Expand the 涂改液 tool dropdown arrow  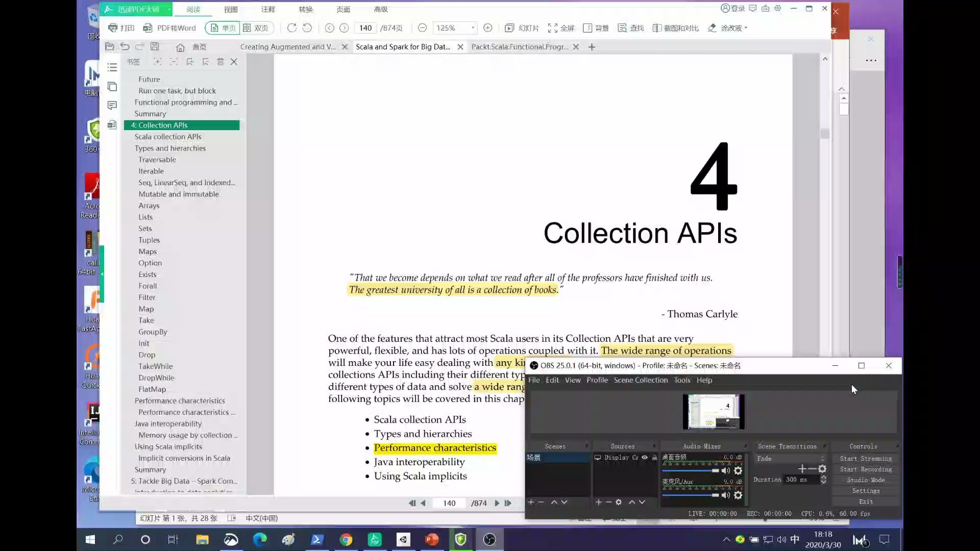(746, 28)
